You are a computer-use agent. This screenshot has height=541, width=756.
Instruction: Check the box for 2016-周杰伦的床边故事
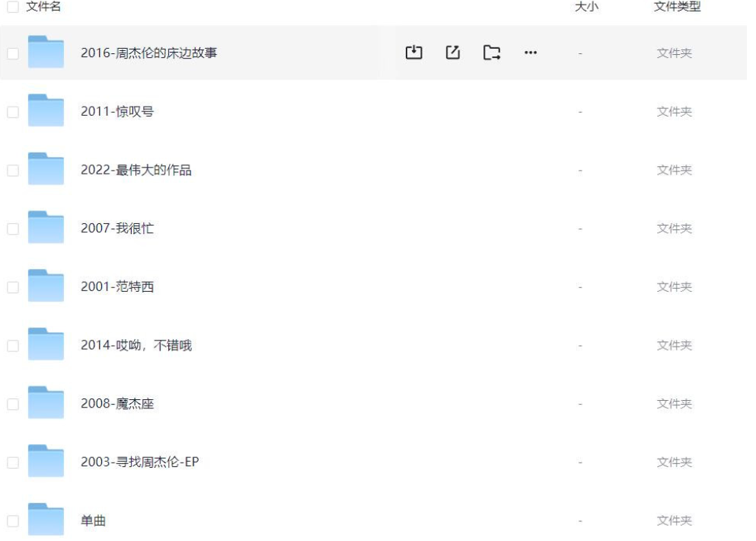[13, 53]
